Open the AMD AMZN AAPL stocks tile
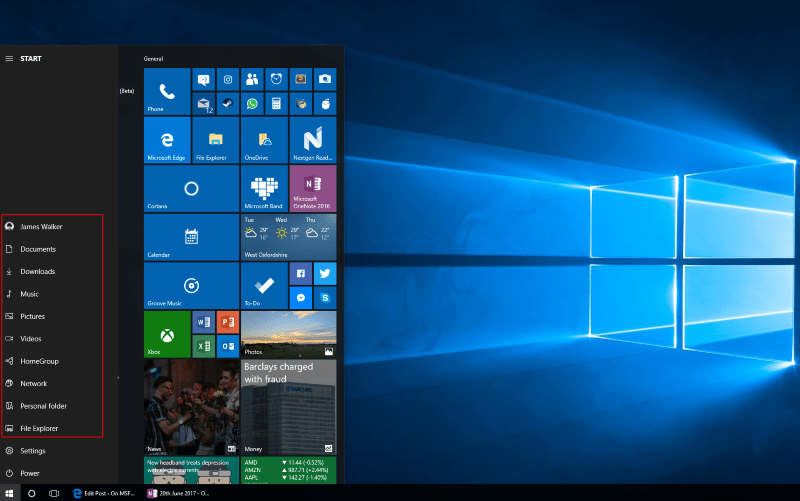This screenshot has height=501, width=800. (289, 470)
